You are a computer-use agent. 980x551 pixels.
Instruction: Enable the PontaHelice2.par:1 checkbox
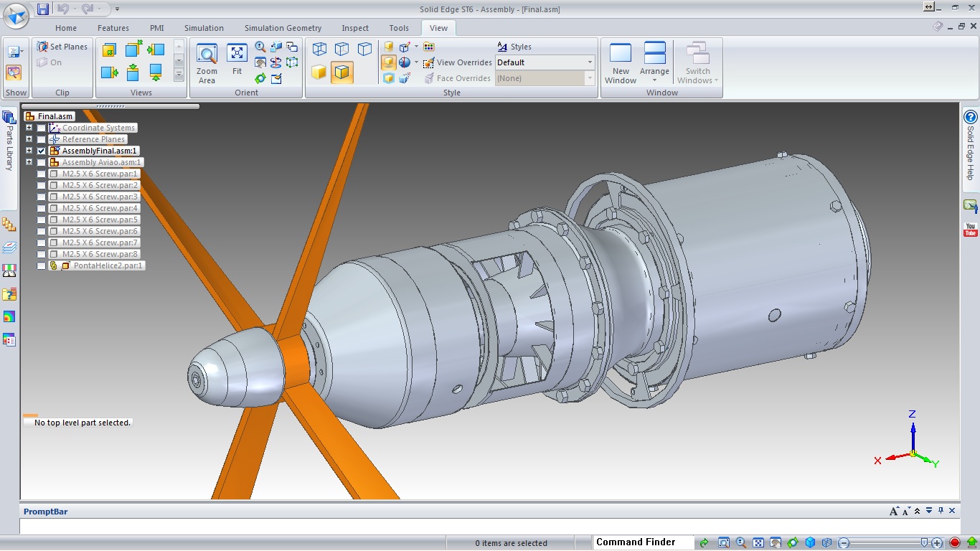pyautogui.click(x=42, y=265)
